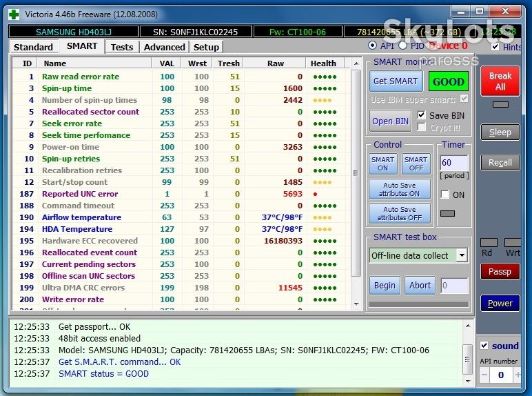Decrease API number with minus button
The image size is (532, 396).
click(484, 375)
